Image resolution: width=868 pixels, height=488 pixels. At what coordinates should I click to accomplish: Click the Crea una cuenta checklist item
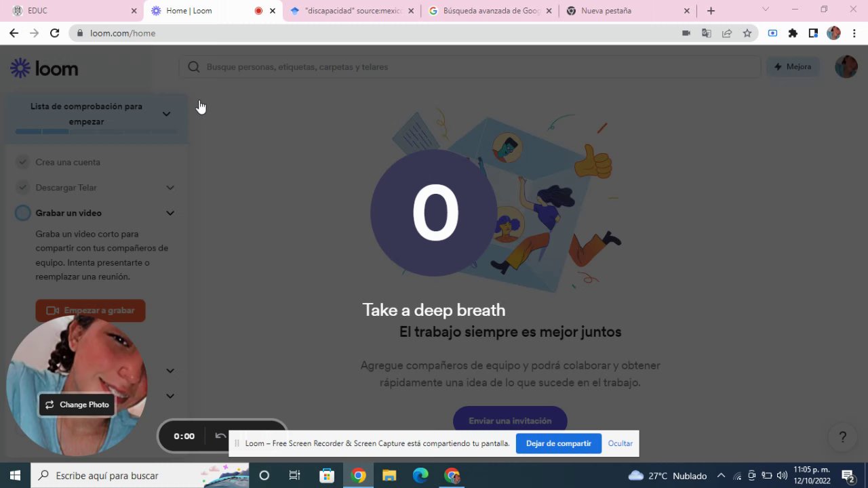pos(68,162)
